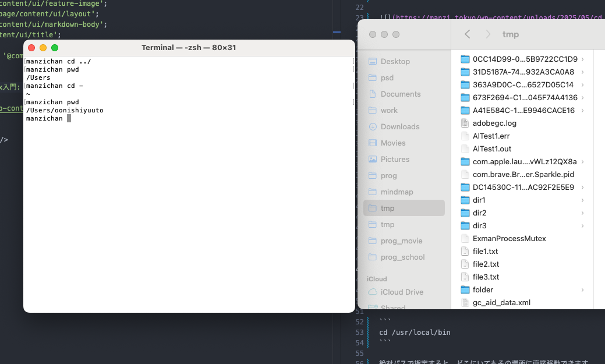Screen dimensions: 605x364
Task: Click the Movies filmstrip icon in Finder sidebar
Action: point(372,143)
